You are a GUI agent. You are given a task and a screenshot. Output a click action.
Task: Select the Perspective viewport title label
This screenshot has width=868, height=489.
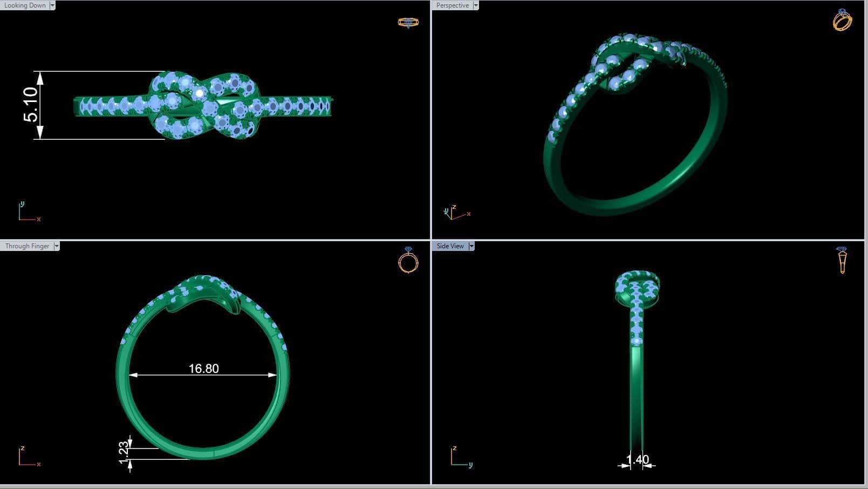452,5
